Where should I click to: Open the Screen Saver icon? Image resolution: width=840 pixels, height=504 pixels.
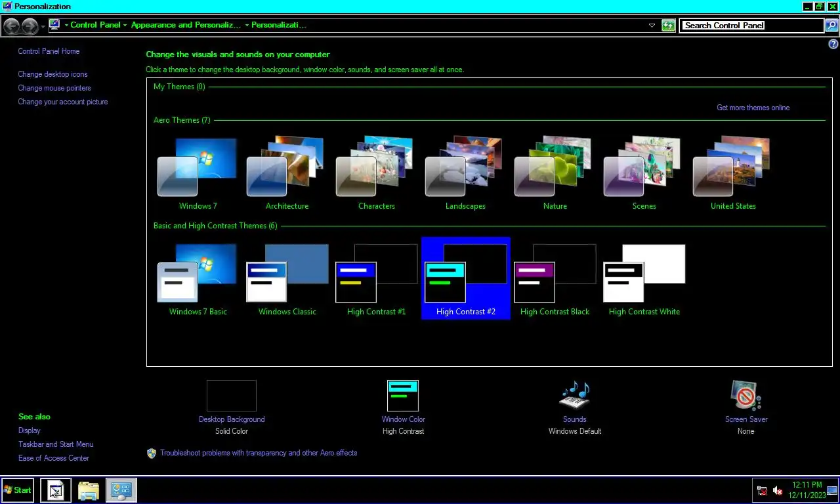(x=746, y=396)
